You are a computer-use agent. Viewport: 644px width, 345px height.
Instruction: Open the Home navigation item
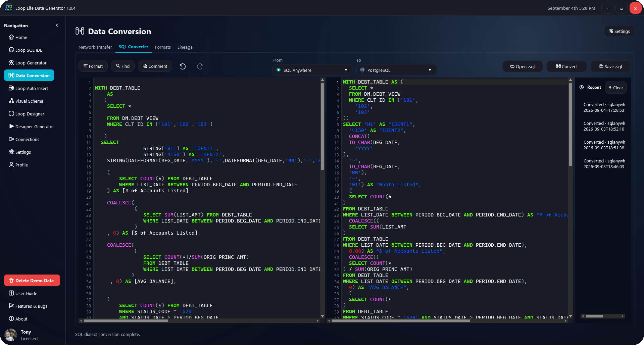[x=18, y=37]
